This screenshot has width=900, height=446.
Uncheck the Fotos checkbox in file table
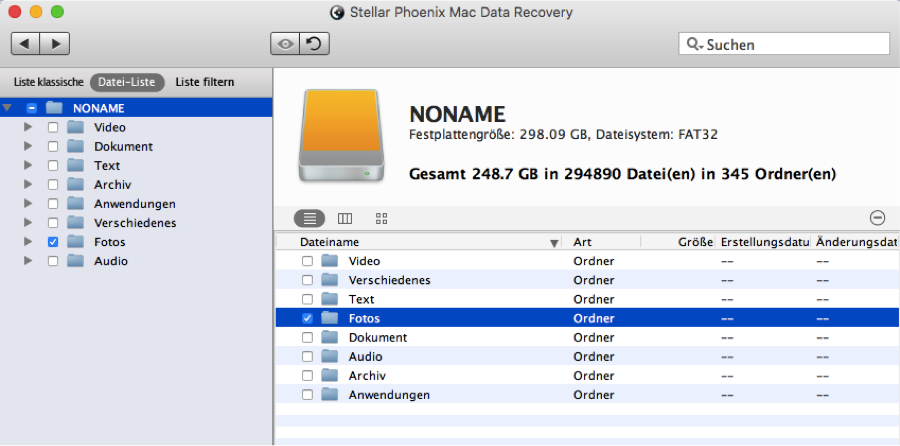coord(308,318)
